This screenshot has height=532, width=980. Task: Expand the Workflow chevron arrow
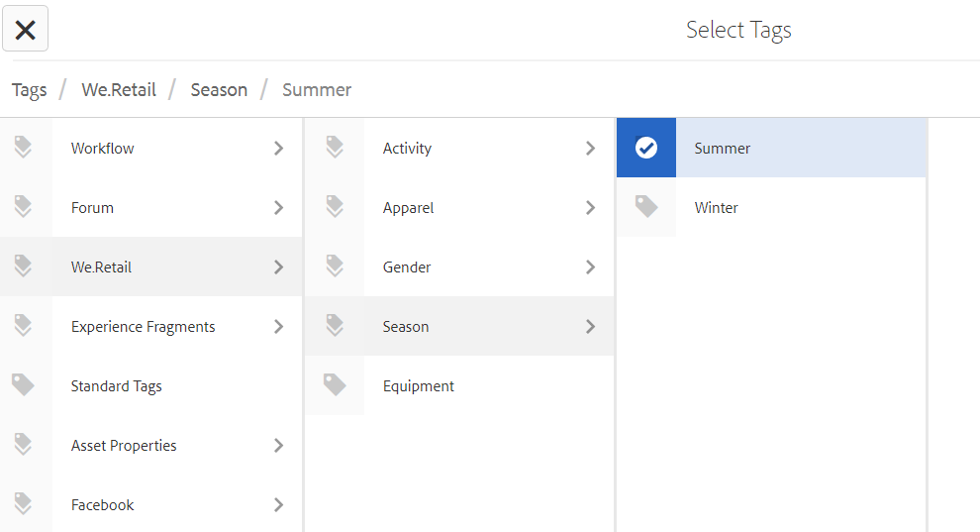278,148
